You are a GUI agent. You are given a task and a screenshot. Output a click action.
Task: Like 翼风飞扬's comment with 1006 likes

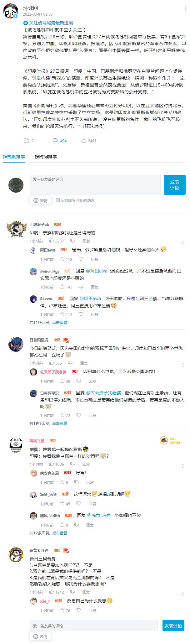52,464
